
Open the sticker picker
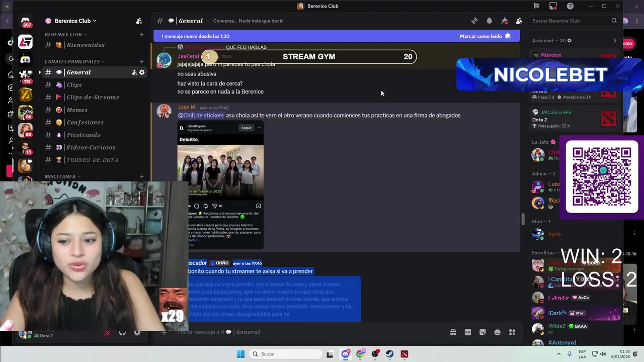[x=482, y=332]
